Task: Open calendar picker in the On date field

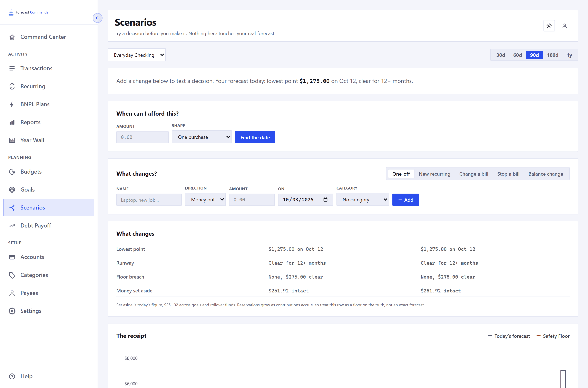Action: point(325,200)
